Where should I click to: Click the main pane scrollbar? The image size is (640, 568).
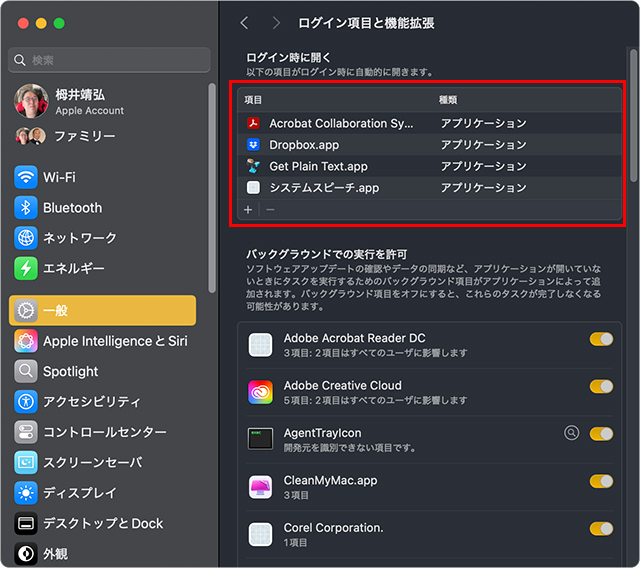[633, 115]
